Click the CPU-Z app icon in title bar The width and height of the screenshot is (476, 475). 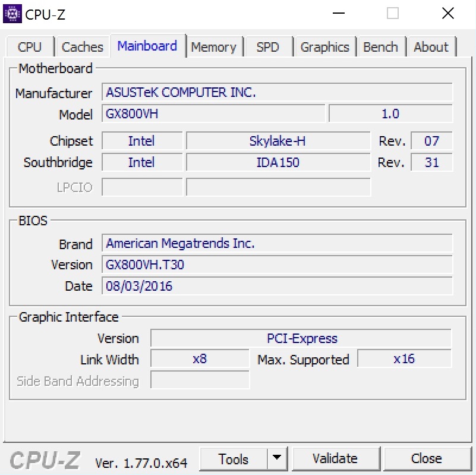click(x=12, y=14)
